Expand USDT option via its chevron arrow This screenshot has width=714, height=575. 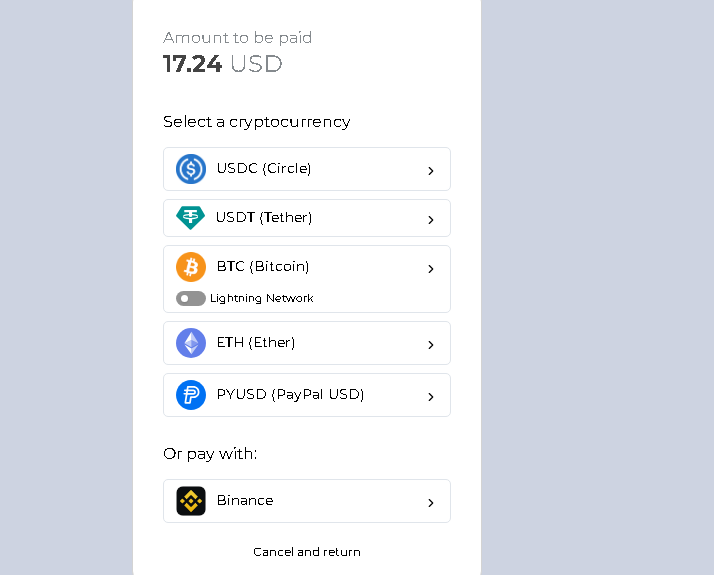pyautogui.click(x=431, y=219)
